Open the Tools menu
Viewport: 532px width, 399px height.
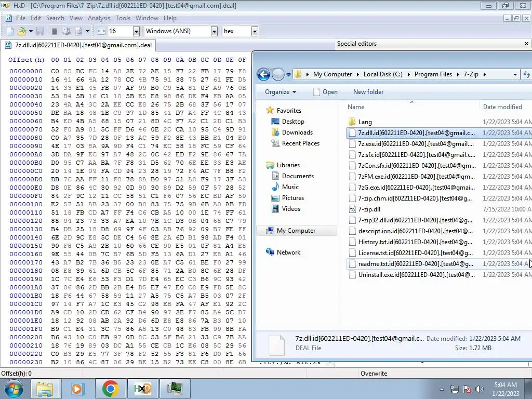[x=123, y=18]
